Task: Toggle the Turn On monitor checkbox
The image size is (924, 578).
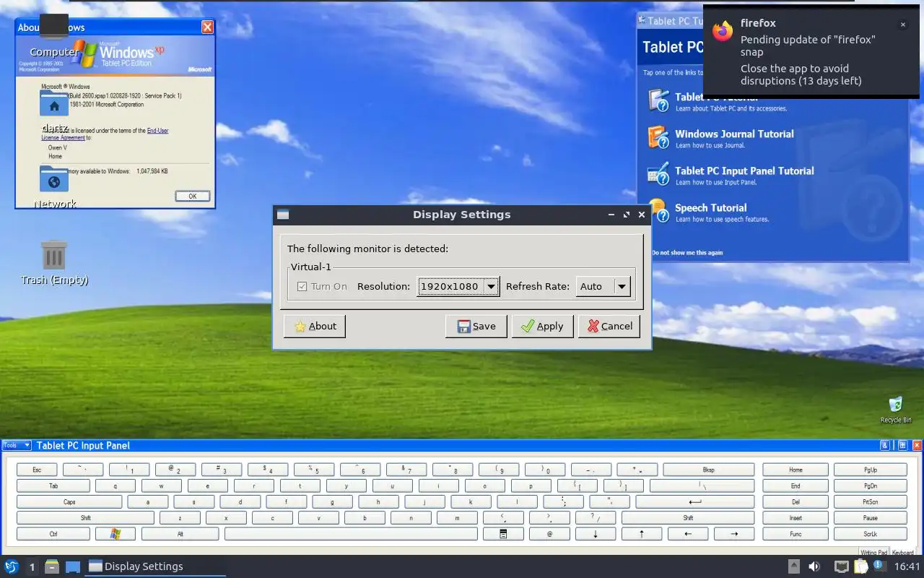Action: pyautogui.click(x=302, y=286)
